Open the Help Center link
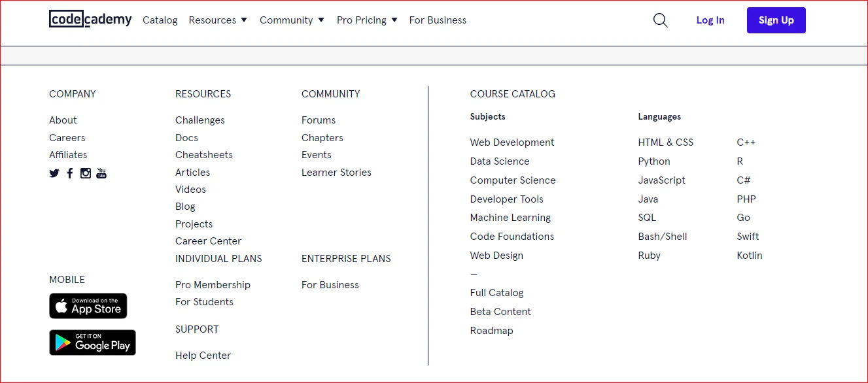The image size is (868, 383). (x=203, y=356)
